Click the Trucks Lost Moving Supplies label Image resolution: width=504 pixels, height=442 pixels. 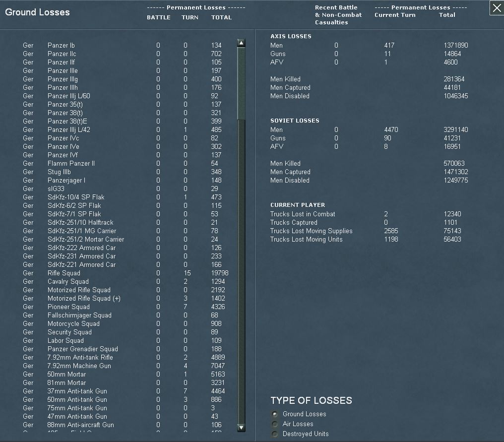(311, 231)
